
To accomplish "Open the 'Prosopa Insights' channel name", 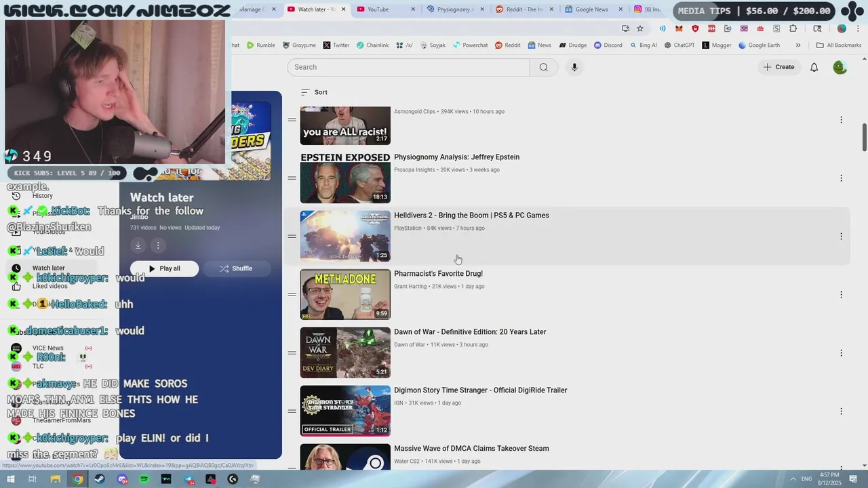I will pos(414,170).
